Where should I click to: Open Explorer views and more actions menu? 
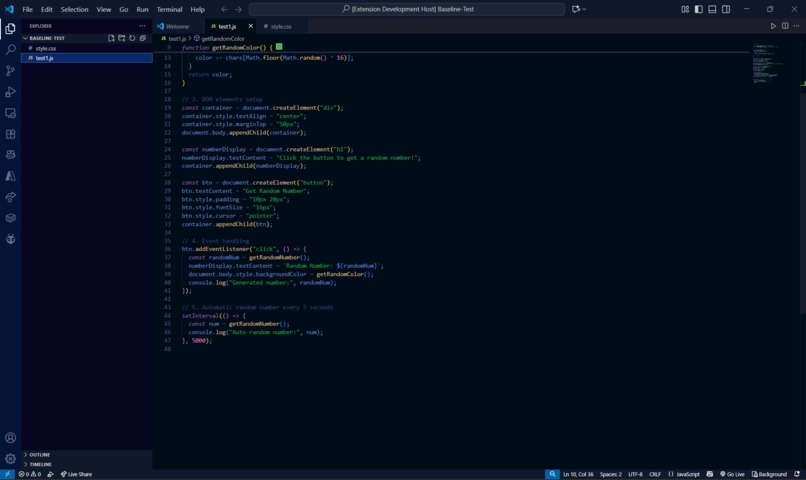[x=142, y=26]
